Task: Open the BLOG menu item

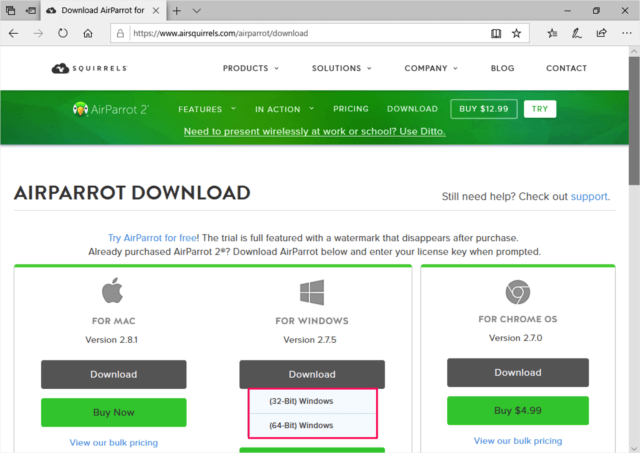Action: [x=502, y=69]
